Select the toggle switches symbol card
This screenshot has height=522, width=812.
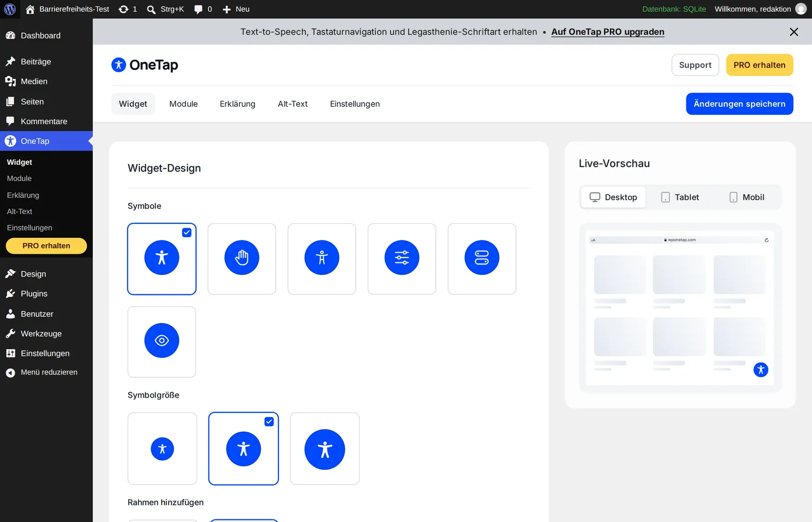[x=482, y=259]
